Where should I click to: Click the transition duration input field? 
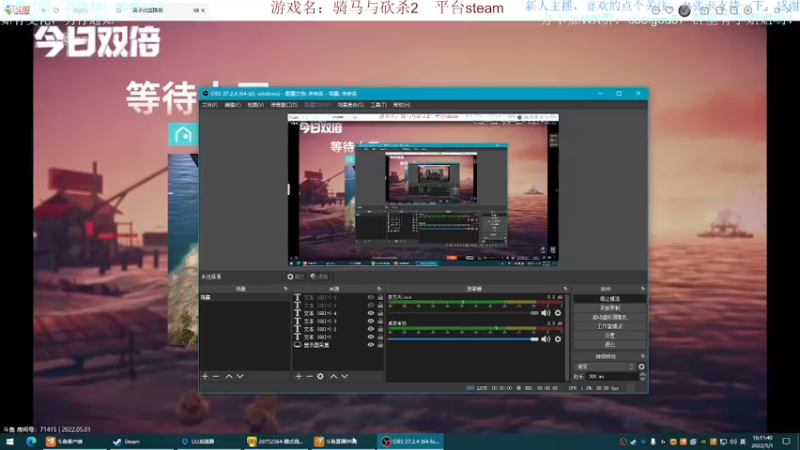pos(611,377)
